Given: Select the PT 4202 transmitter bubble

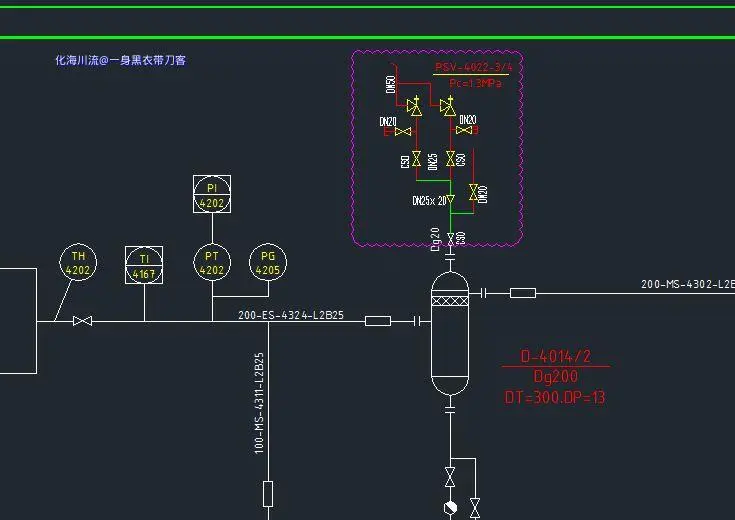Looking at the screenshot, I should point(212,262).
